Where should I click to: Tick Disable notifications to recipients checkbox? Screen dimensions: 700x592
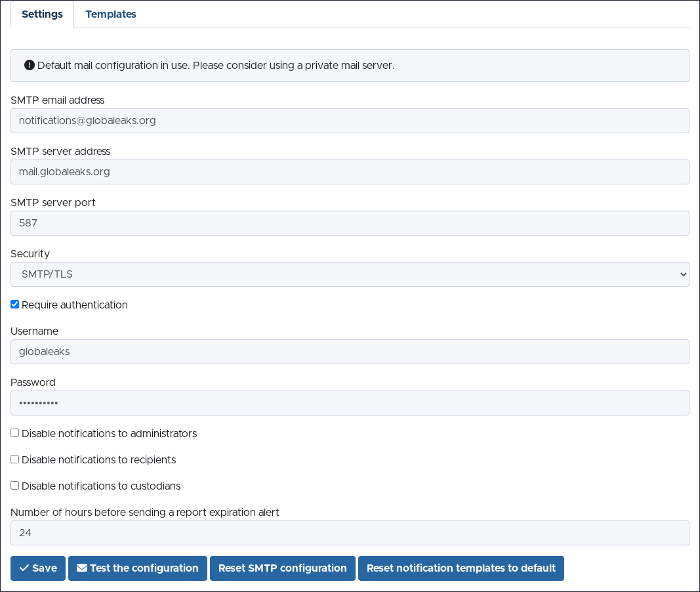pos(15,459)
